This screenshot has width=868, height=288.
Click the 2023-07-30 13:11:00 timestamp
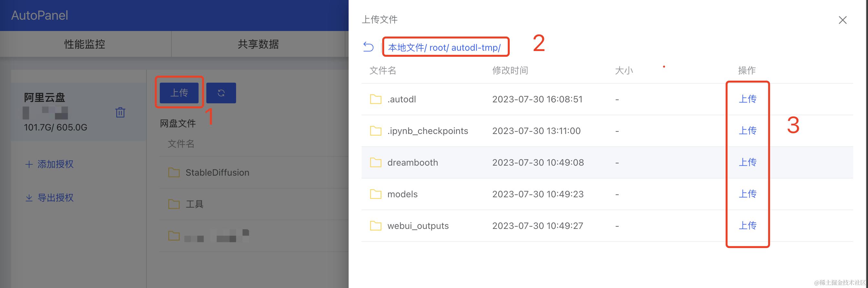[537, 131]
